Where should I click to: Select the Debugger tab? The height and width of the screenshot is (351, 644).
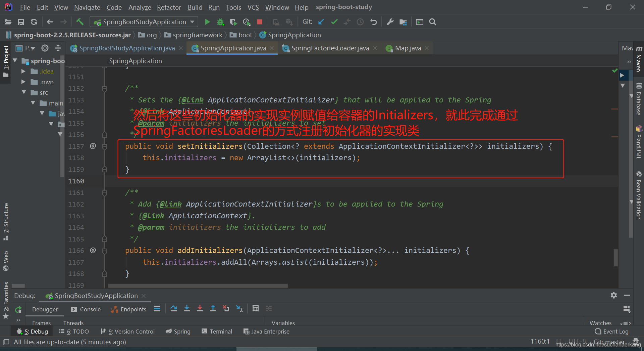(45, 309)
